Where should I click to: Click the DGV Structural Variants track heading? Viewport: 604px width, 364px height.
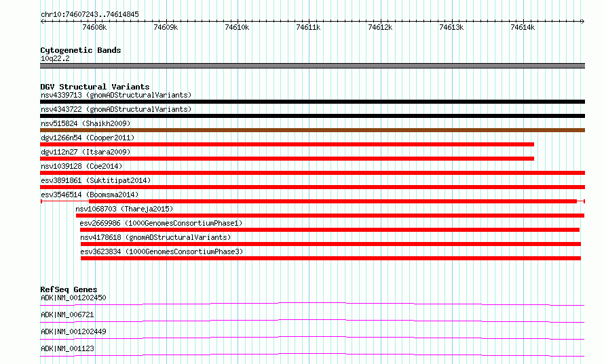[95, 87]
